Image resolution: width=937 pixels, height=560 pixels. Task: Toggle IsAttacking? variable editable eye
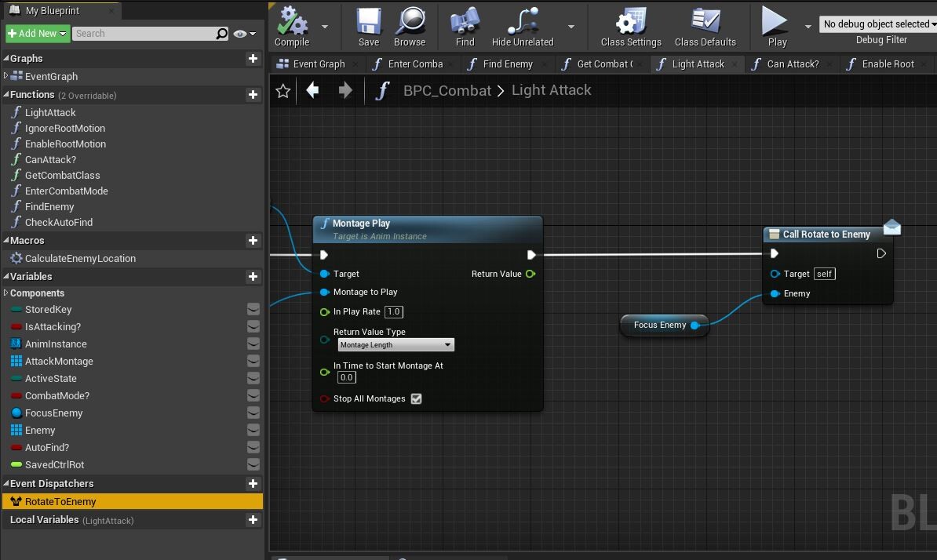[253, 326]
